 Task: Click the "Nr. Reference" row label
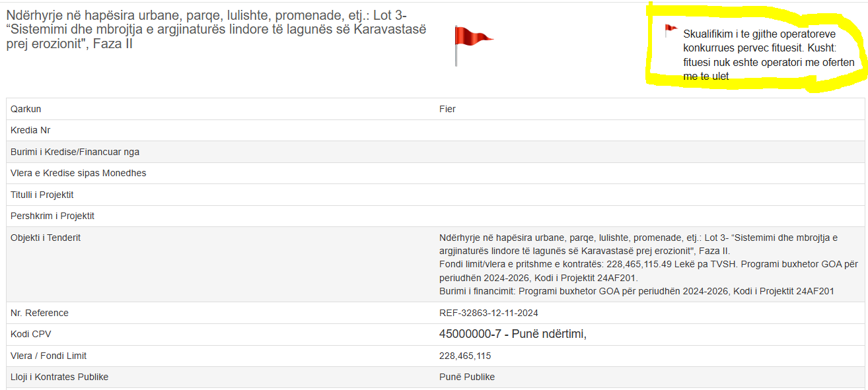coord(40,313)
